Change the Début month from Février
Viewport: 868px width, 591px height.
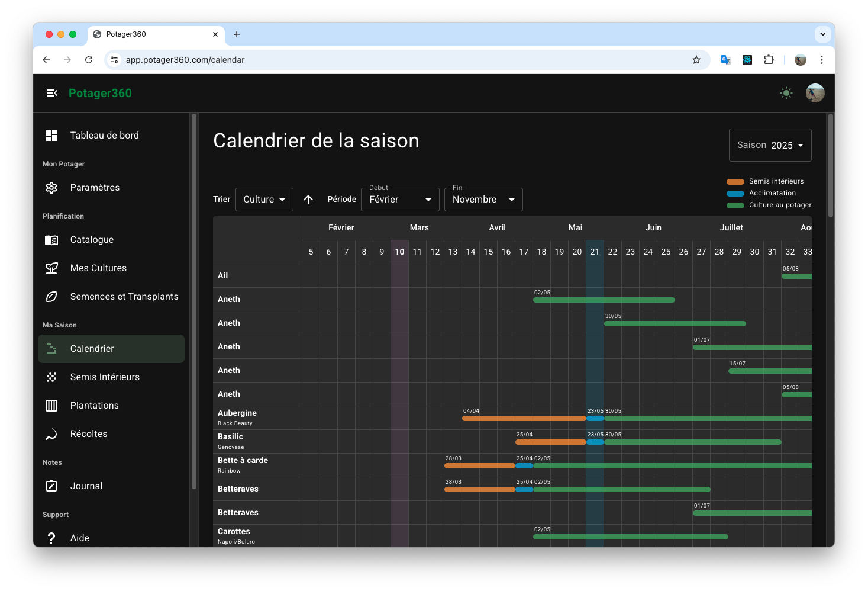tap(399, 200)
